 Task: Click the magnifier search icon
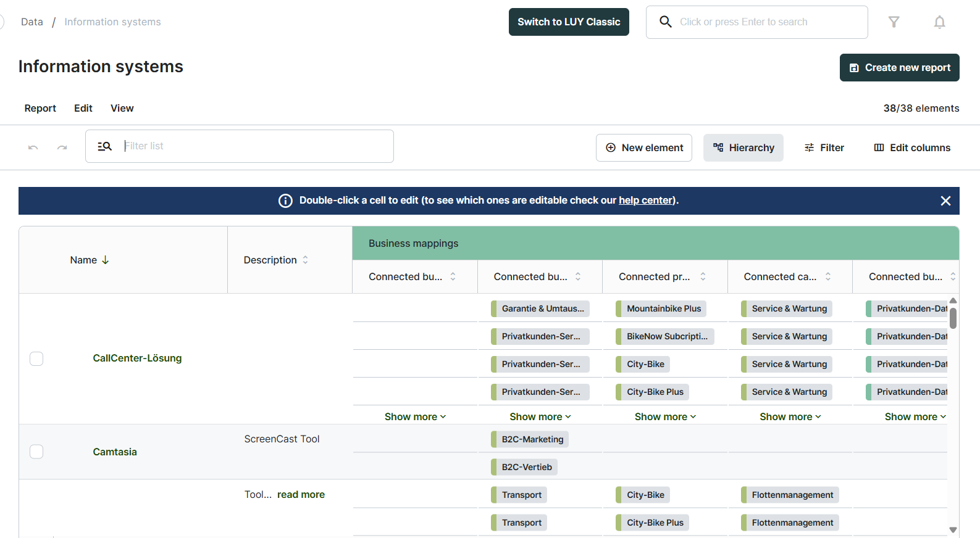pyautogui.click(x=665, y=22)
